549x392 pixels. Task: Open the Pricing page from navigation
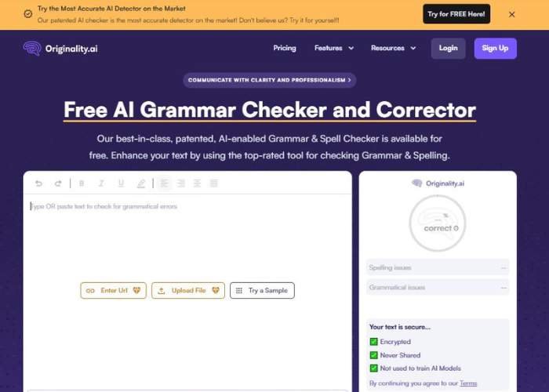click(285, 48)
